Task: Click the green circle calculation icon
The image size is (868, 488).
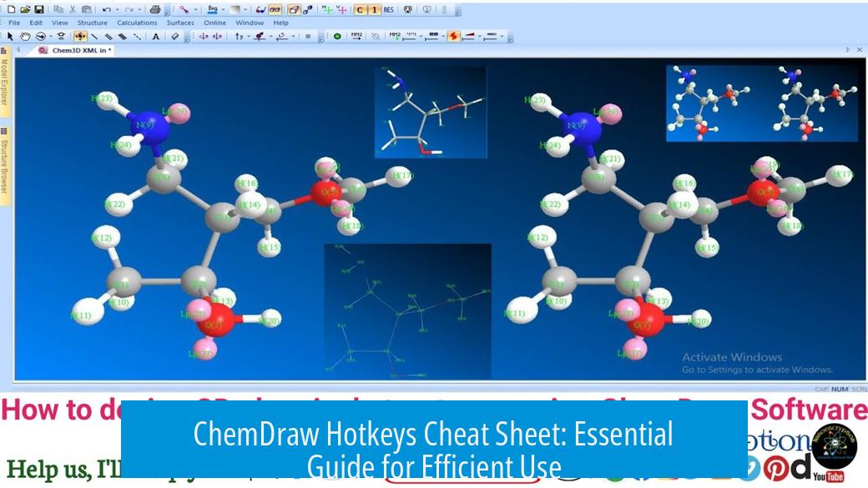Action: point(337,36)
